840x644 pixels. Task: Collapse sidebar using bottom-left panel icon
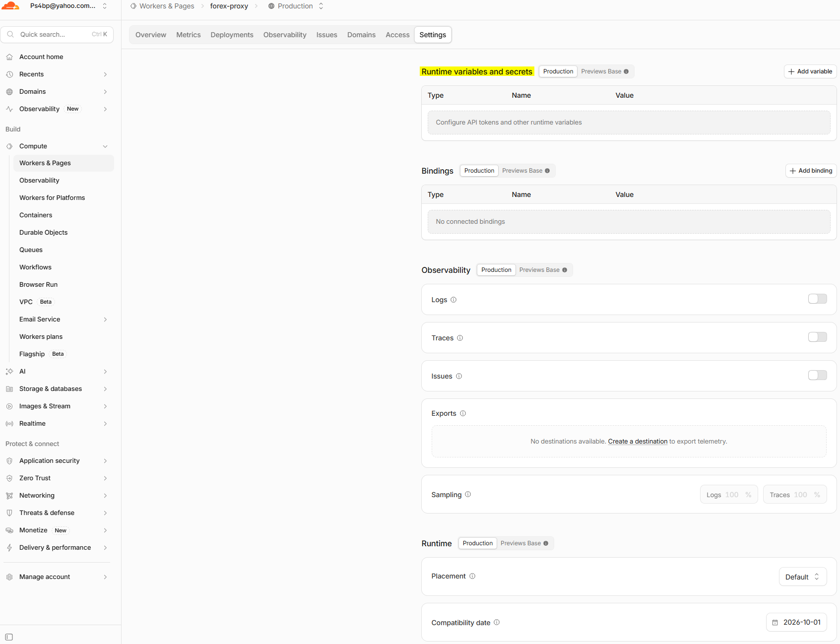coord(9,637)
